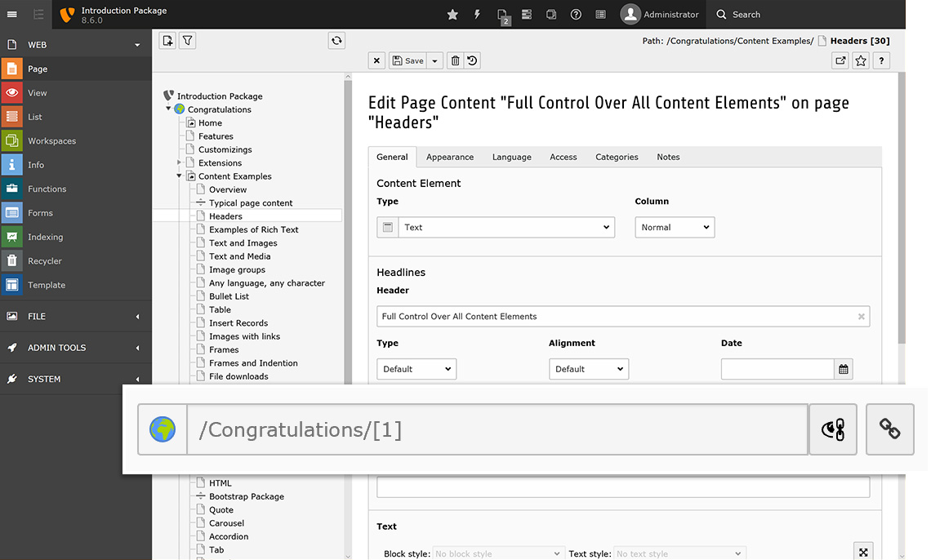The image size is (931, 560).
Task: Select Home in the page tree
Action: point(210,122)
